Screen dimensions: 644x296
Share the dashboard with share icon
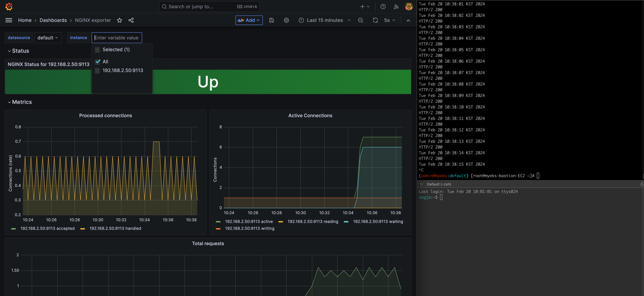131,20
